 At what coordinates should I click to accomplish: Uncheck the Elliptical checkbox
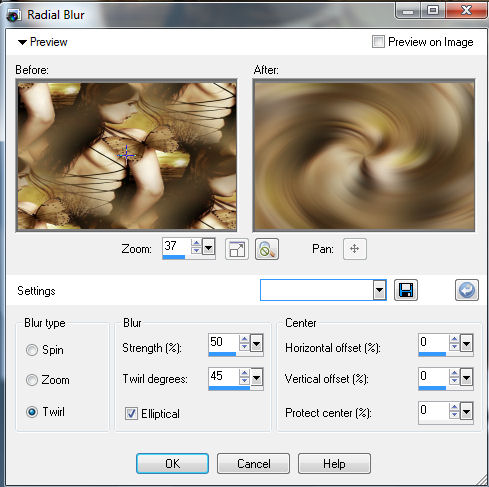[131, 414]
